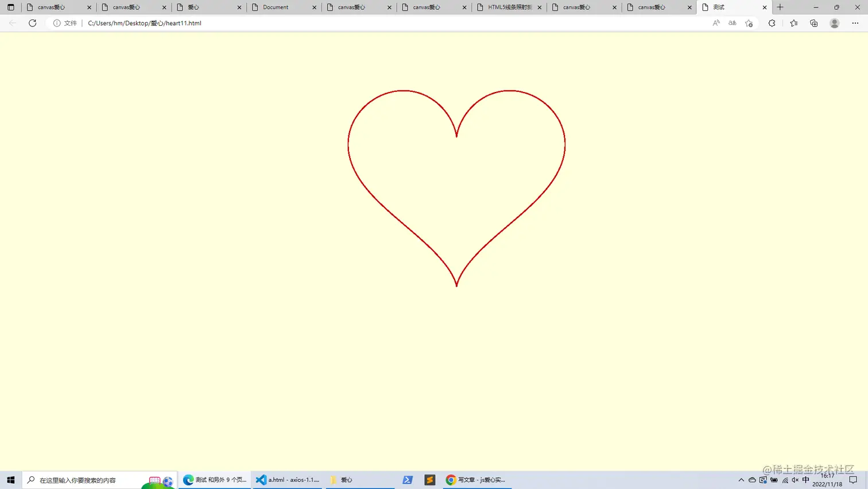Open the Extensions puzzle icon

pyautogui.click(x=772, y=23)
